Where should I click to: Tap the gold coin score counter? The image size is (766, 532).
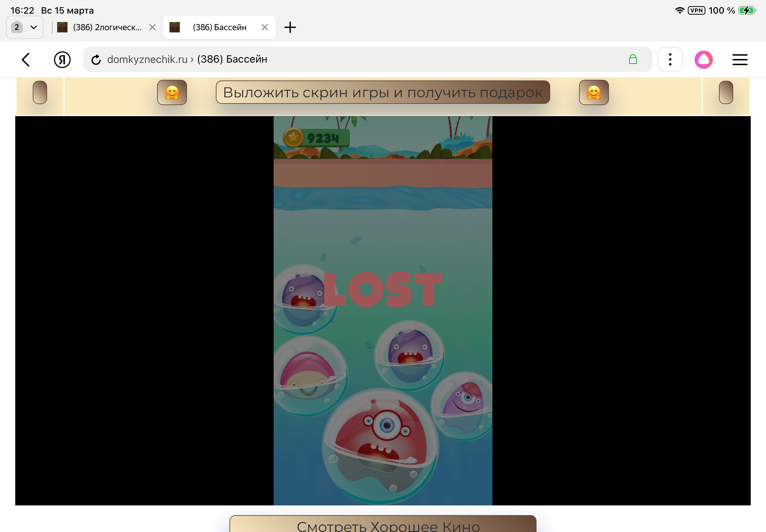pos(316,138)
